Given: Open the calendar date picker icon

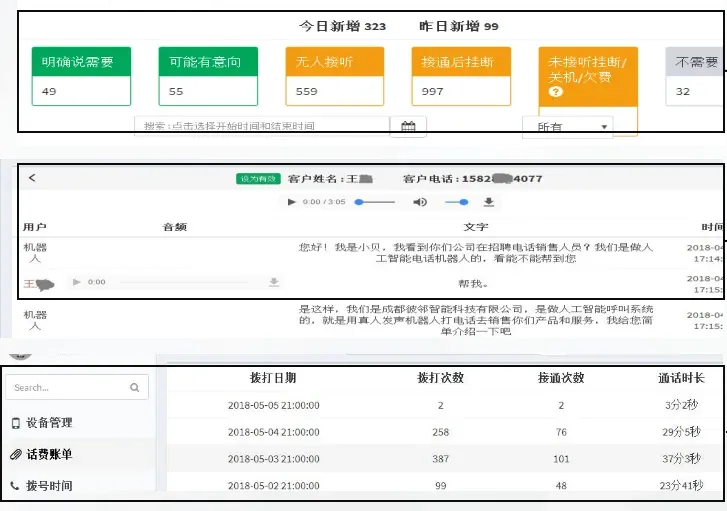Looking at the screenshot, I should [x=408, y=126].
